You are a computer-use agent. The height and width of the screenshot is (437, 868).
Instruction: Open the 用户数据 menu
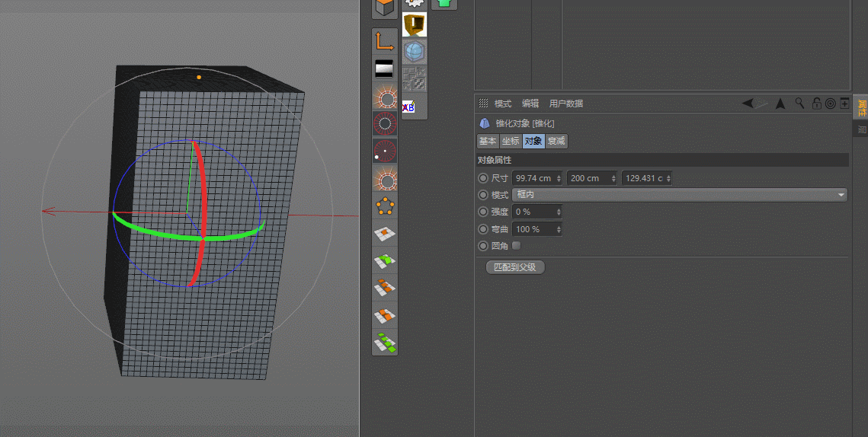[565, 104]
